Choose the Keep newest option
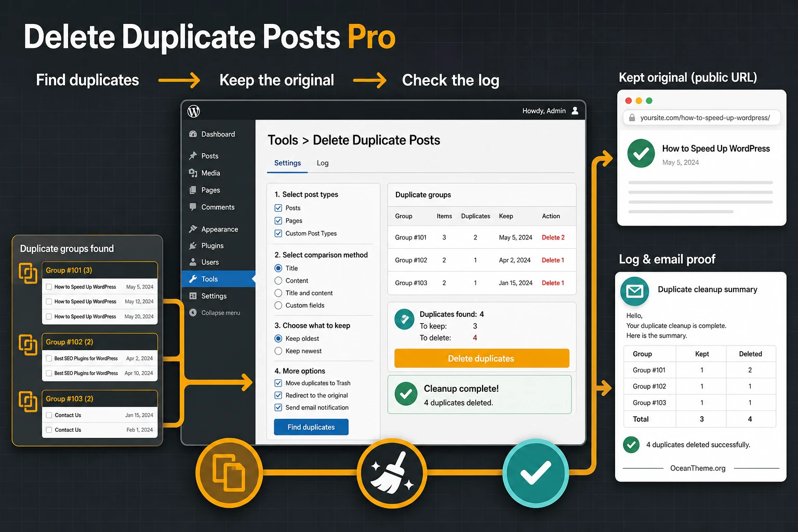Screen dimensions: 798x532 (x=278, y=351)
